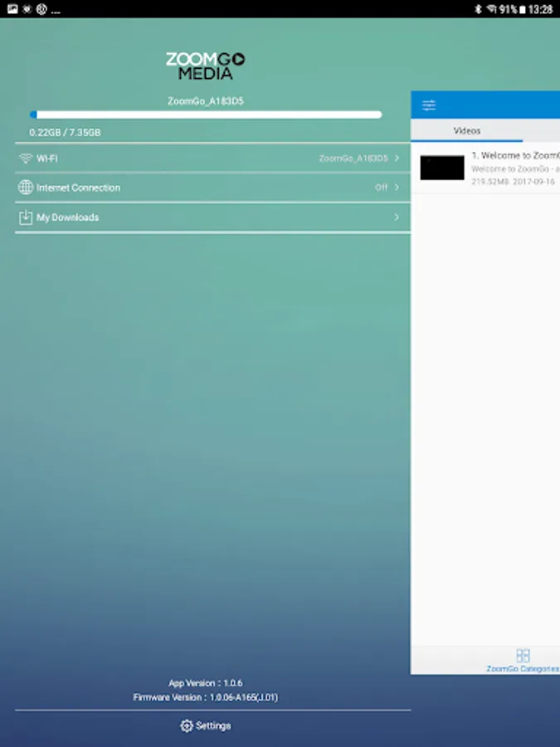Open the gallery notification icon in status bar
The image size is (560, 747).
click(x=12, y=8)
